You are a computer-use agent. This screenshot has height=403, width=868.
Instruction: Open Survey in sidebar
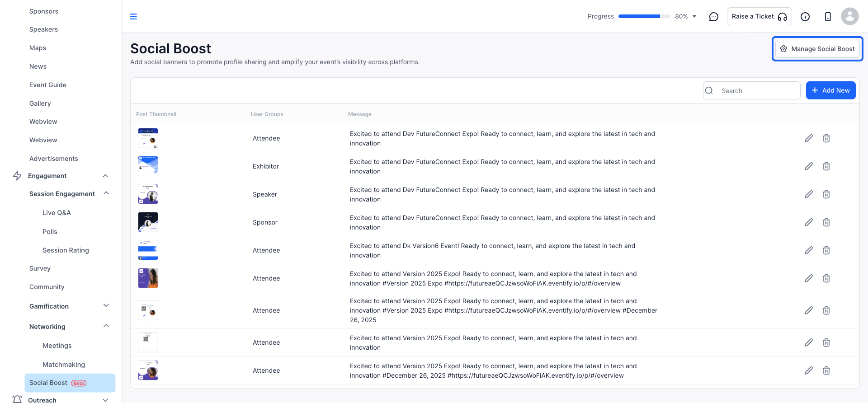tap(40, 268)
